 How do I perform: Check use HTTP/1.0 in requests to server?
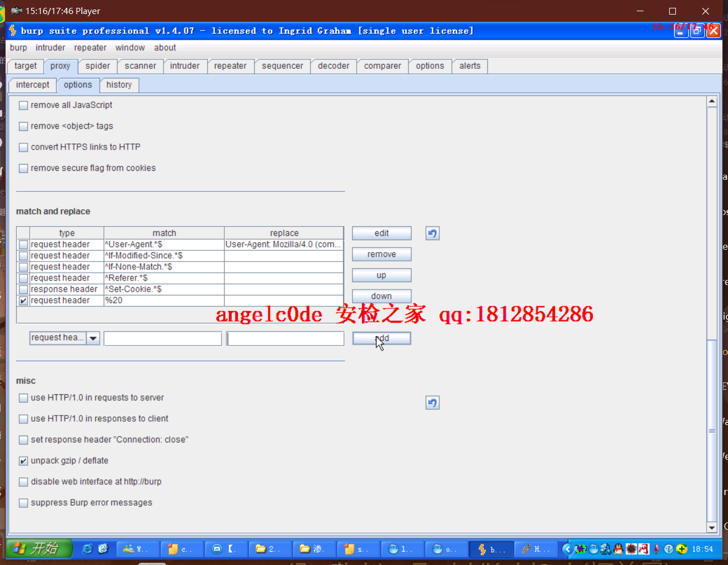[24, 398]
